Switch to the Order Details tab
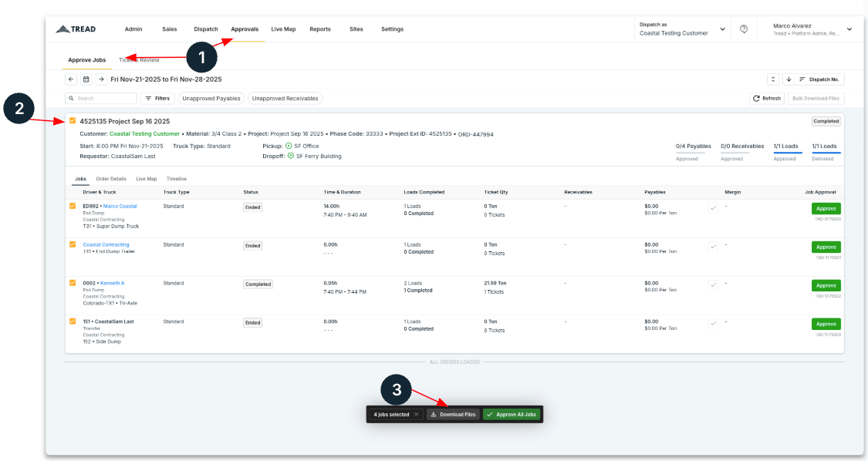 tap(111, 179)
